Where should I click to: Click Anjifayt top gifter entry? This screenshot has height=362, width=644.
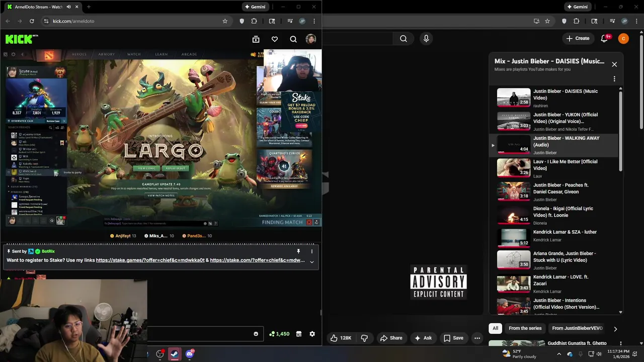[123, 236]
